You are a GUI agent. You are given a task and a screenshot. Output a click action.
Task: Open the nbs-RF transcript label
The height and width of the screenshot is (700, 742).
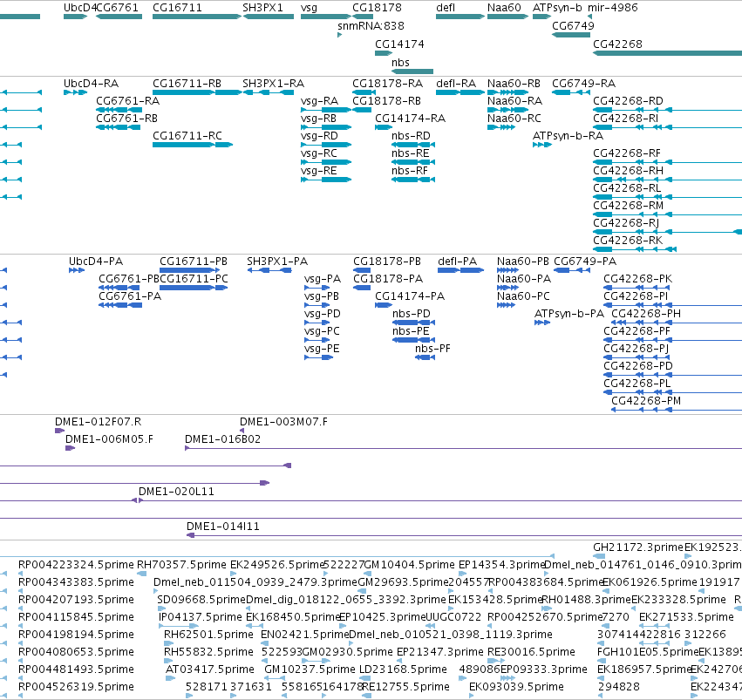pyautogui.click(x=409, y=171)
